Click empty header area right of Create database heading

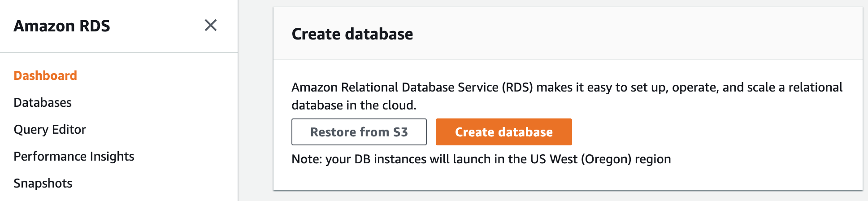628,34
